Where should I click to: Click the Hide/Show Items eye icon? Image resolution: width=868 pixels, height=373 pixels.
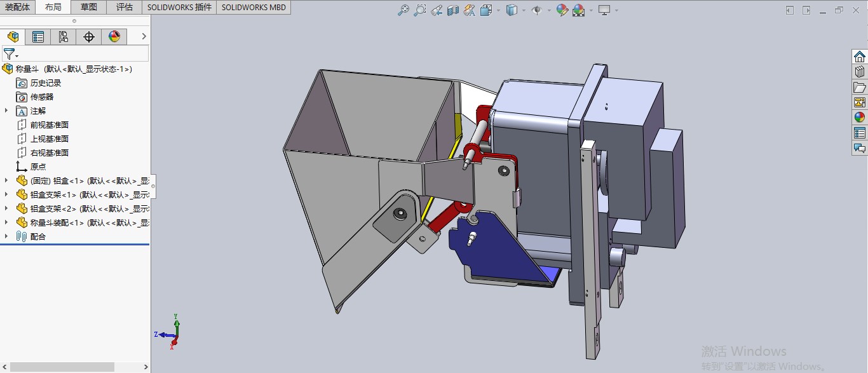click(537, 10)
